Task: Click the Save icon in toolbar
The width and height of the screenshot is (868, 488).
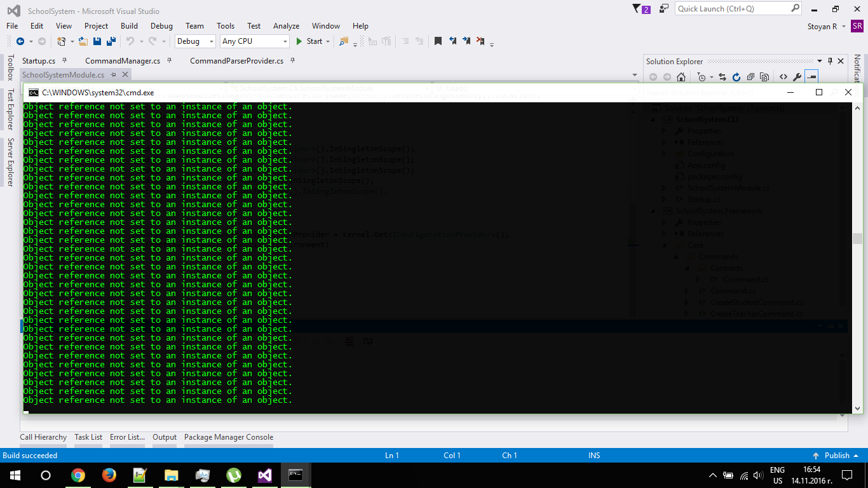Action: (97, 41)
